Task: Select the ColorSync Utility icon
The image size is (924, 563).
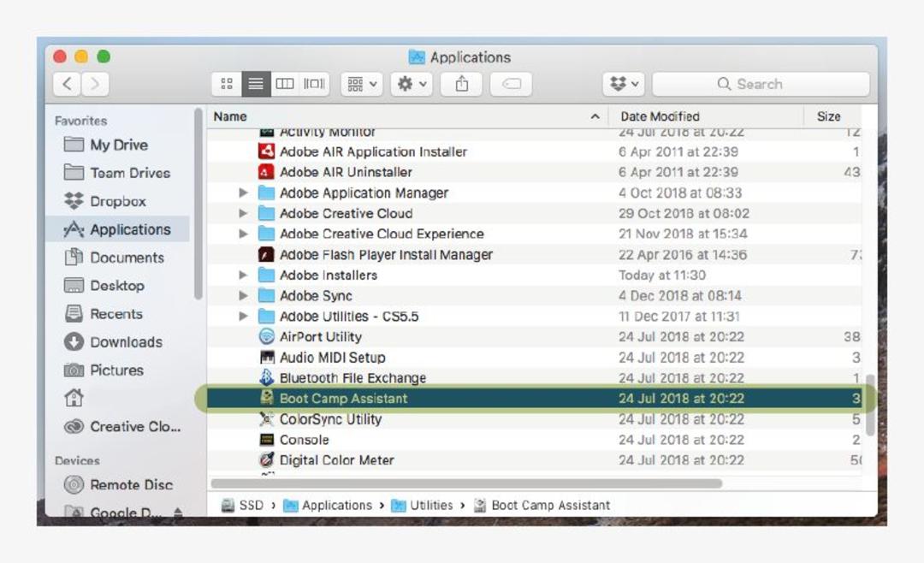Action: (266, 419)
